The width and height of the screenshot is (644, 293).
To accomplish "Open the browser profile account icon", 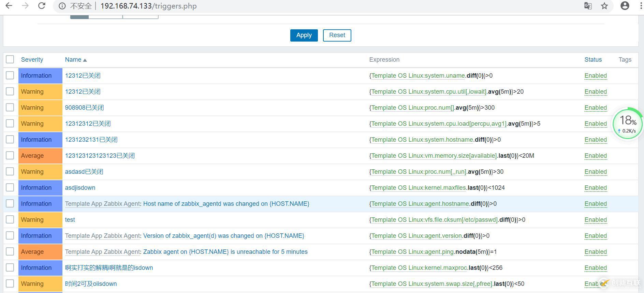I will pos(625,6).
